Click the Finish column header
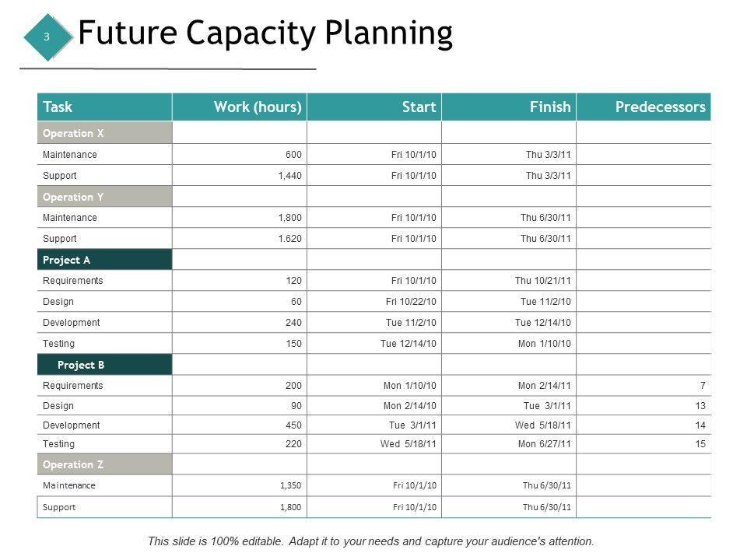747x560 pixels. point(549,107)
